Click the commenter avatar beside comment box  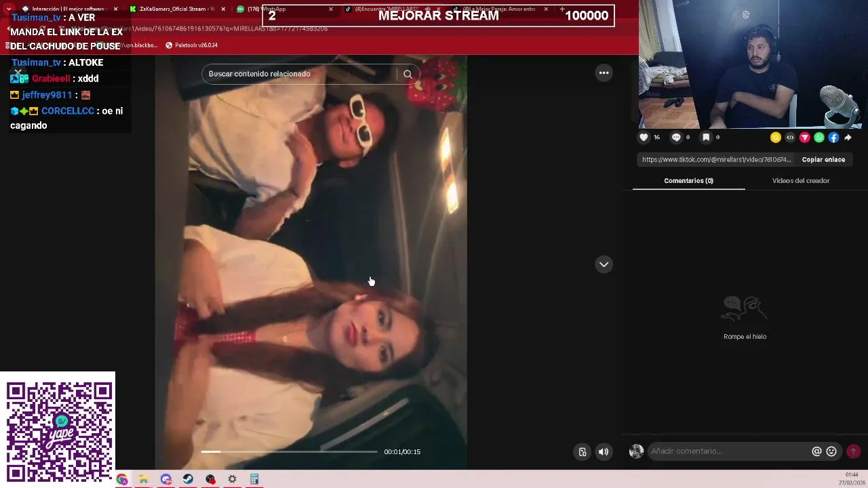(x=636, y=451)
